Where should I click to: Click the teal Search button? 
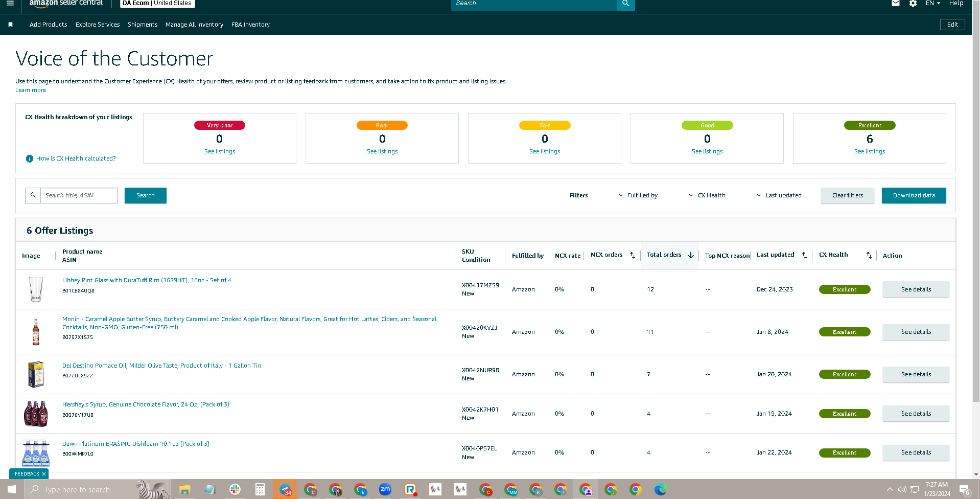146,195
